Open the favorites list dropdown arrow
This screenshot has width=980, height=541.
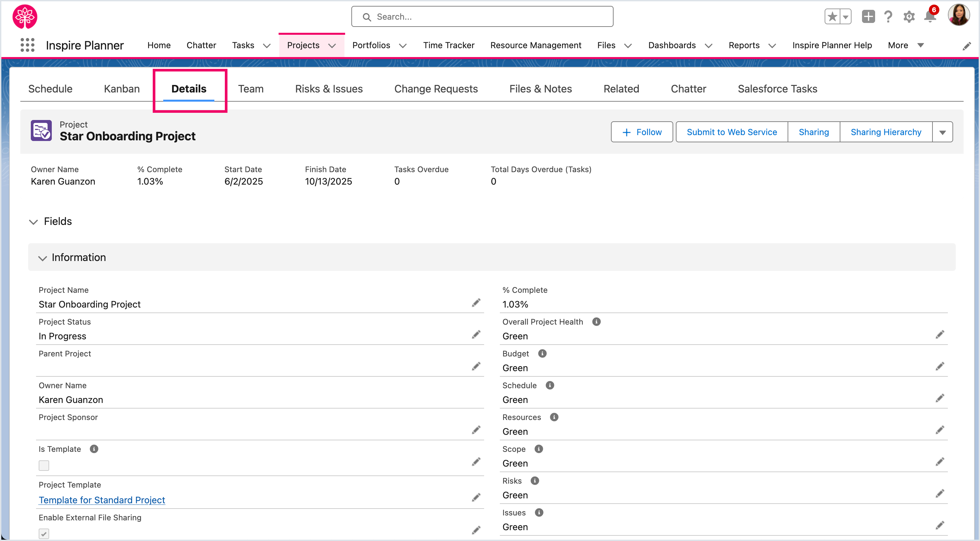845,17
